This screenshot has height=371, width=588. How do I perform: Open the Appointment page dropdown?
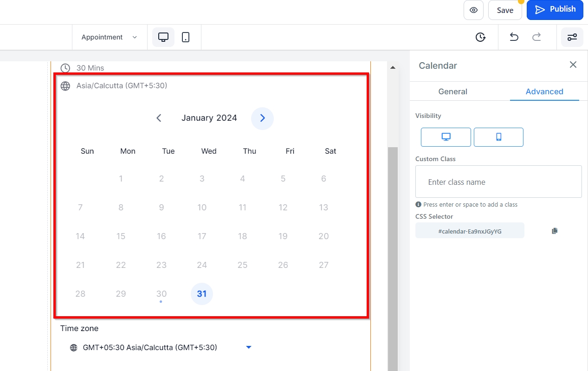(109, 37)
